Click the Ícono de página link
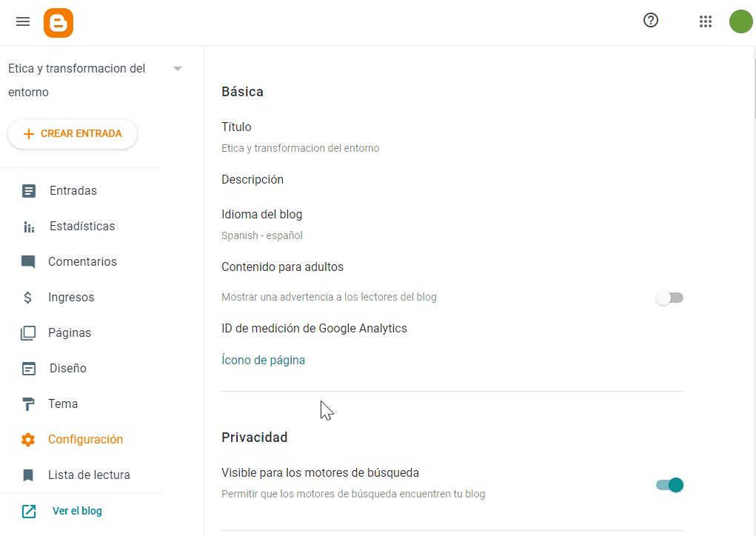The image size is (756, 536). tap(264, 361)
